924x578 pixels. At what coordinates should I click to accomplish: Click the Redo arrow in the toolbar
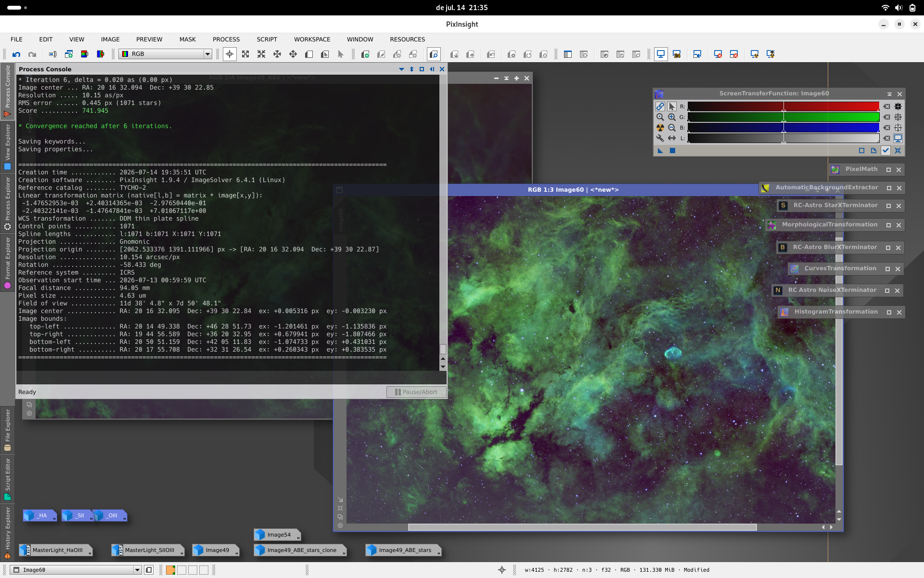pos(32,54)
